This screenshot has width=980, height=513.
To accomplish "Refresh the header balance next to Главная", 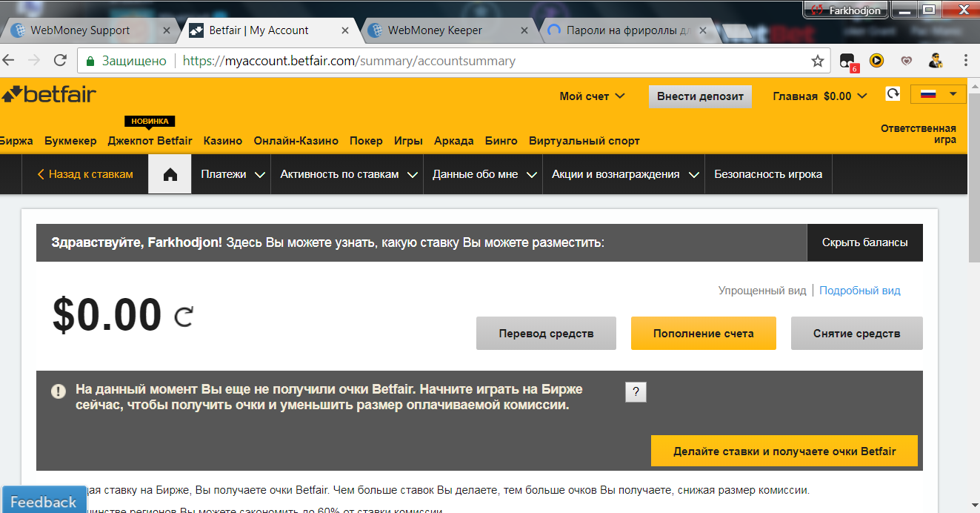I will (893, 94).
